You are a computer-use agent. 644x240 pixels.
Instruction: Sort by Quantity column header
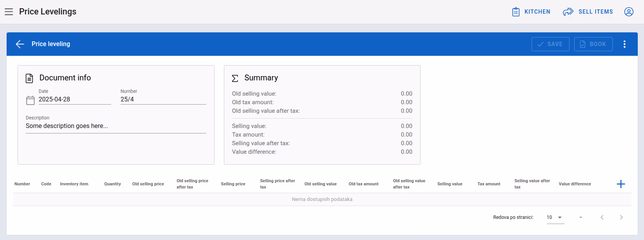112,184
